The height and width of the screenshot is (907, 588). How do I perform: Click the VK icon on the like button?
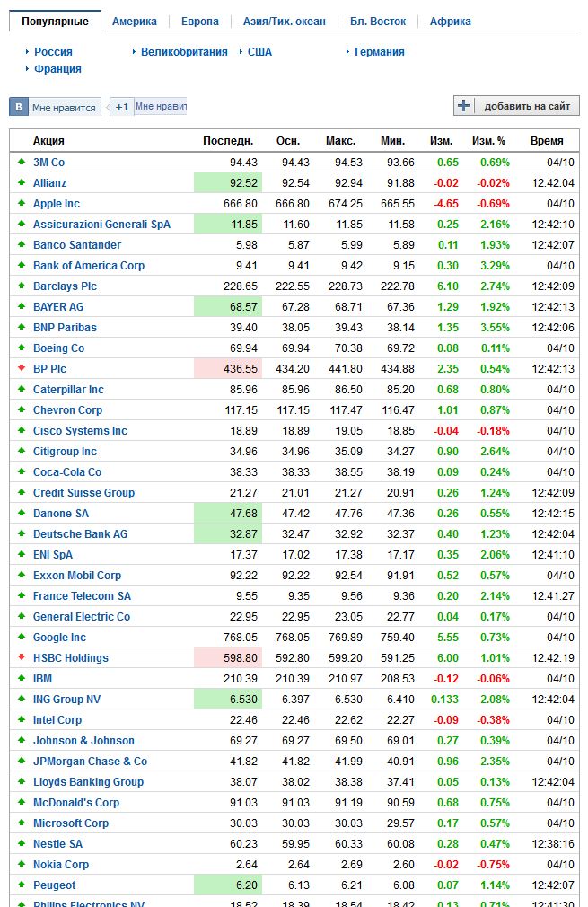click(x=19, y=107)
